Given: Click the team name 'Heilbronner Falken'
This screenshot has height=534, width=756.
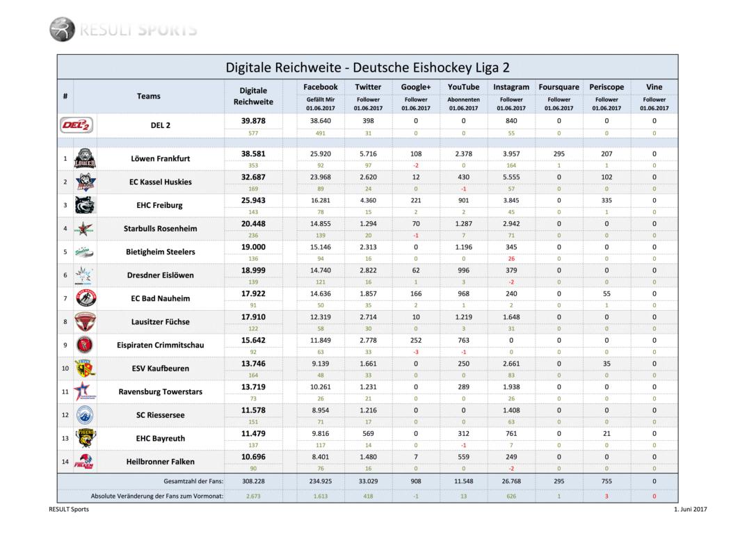Looking at the screenshot, I should [161, 461].
